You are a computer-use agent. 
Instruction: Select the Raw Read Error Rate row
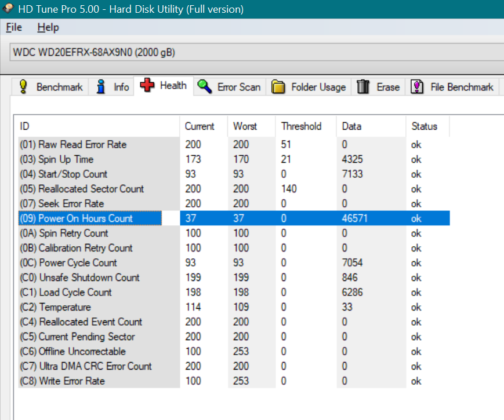pos(73,145)
